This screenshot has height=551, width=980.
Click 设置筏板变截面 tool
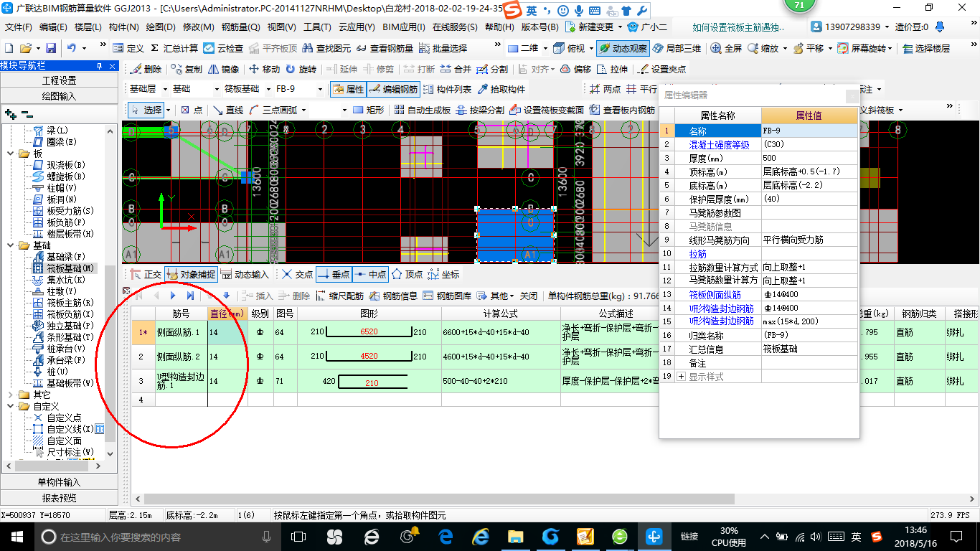(x=546, y=110)
